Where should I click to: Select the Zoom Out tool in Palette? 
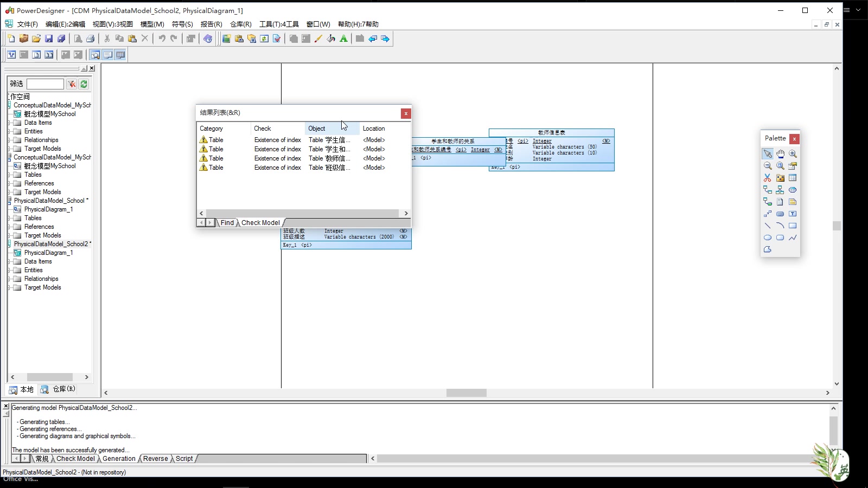point(768,166)
